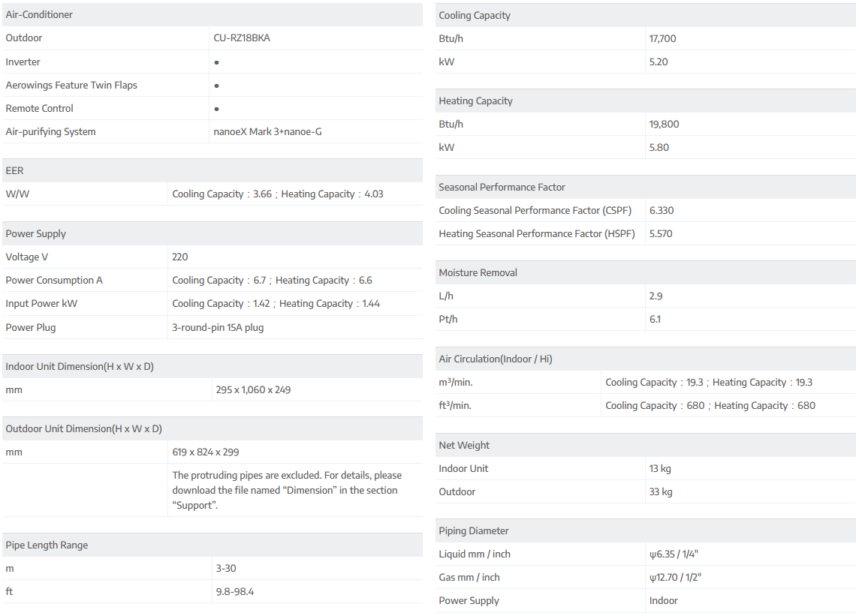Select the CSPF value 6.330
859x616 pixels.
tap(662, 211)
